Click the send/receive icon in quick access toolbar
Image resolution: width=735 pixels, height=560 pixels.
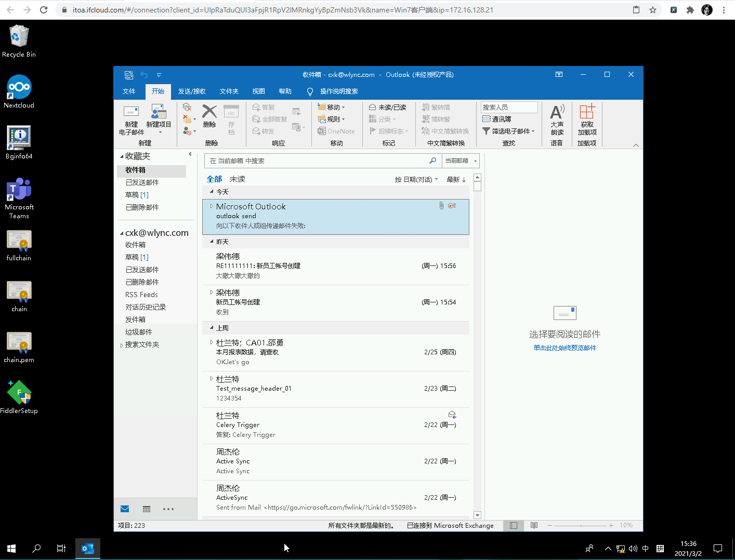[x=129, y=75]
